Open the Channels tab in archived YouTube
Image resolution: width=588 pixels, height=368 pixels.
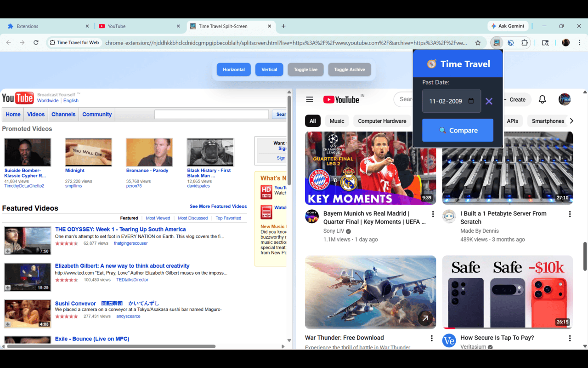tap(63, 115)
